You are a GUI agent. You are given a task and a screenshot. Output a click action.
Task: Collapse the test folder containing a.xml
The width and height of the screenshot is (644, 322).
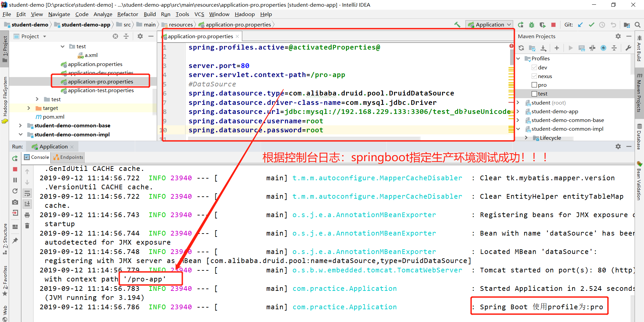click(x=63, y=46)
